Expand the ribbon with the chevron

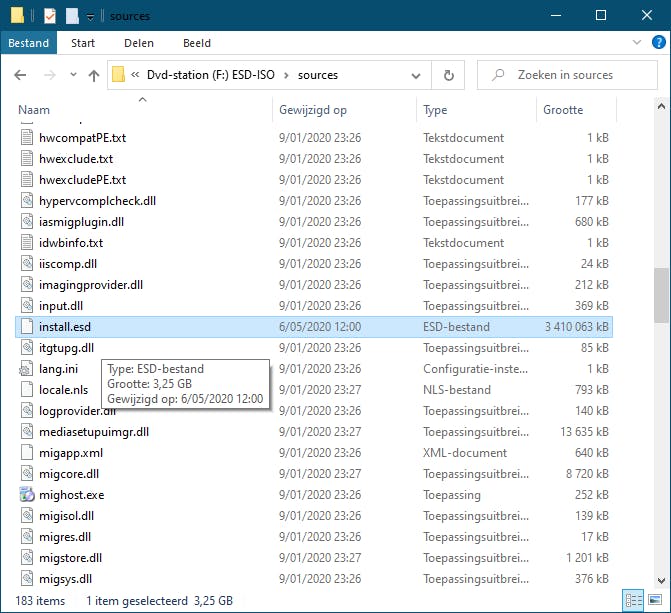point(637,42)
